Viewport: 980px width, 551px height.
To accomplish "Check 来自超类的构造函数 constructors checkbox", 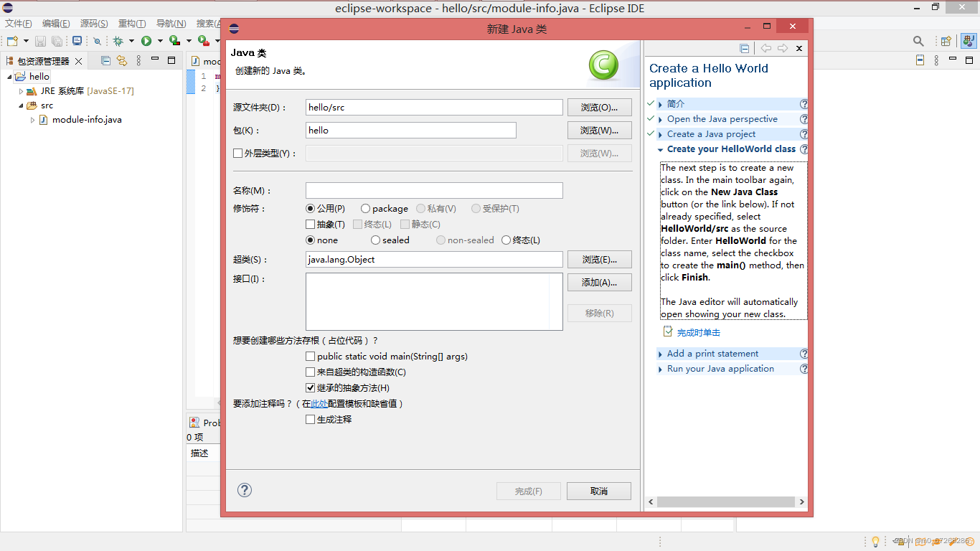I will pyautogui.click(x=311, y=372).
